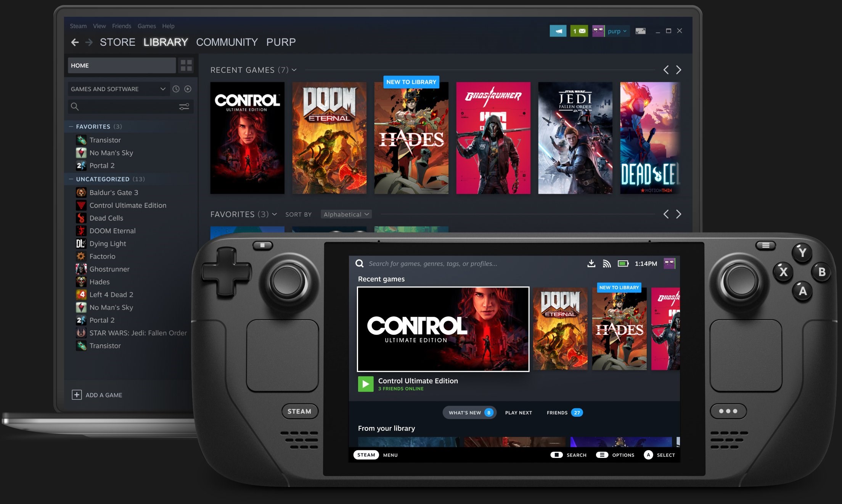The image size is (842, 504).
Task: Open the Alphabetical sort dropdown
Action: point(345,215)
